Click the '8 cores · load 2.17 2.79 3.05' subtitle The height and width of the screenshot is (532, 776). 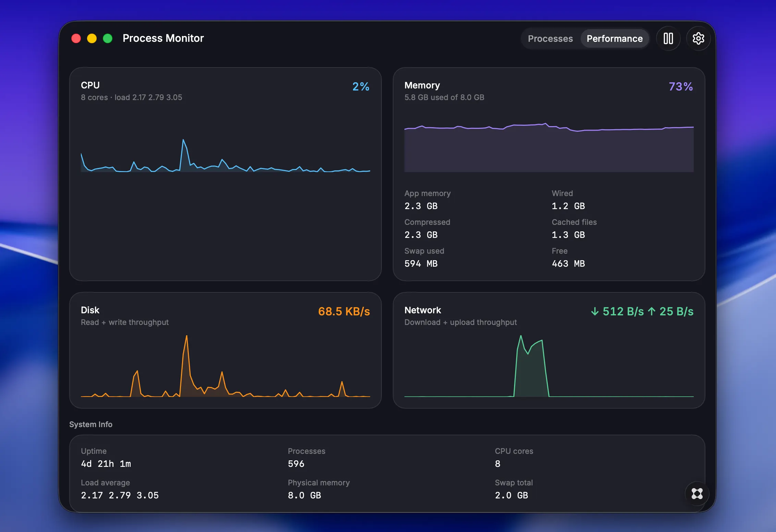(131, 97)
